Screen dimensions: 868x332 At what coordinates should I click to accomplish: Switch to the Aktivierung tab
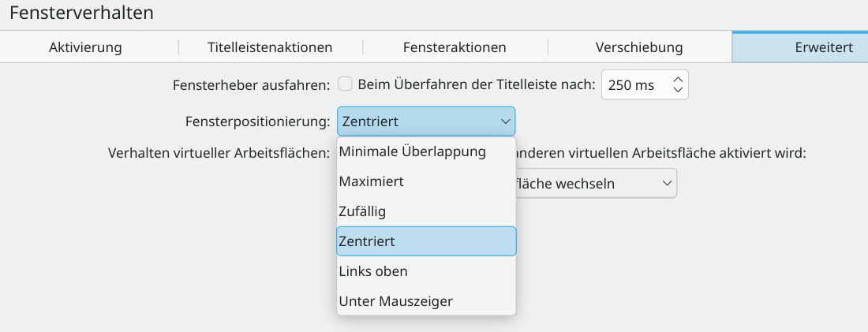click(x=85, y=47)
